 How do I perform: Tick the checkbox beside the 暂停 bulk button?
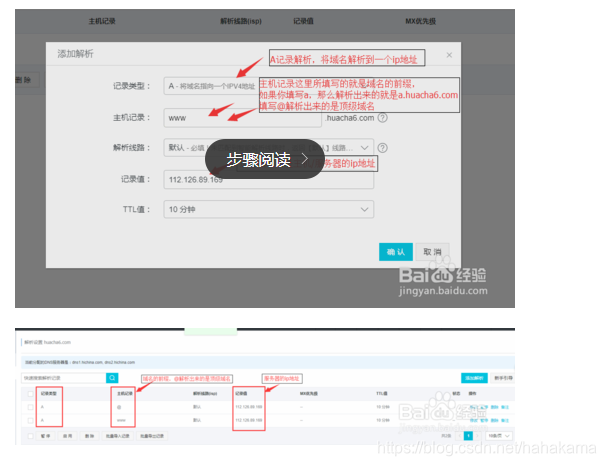click(x=30, y=436)
